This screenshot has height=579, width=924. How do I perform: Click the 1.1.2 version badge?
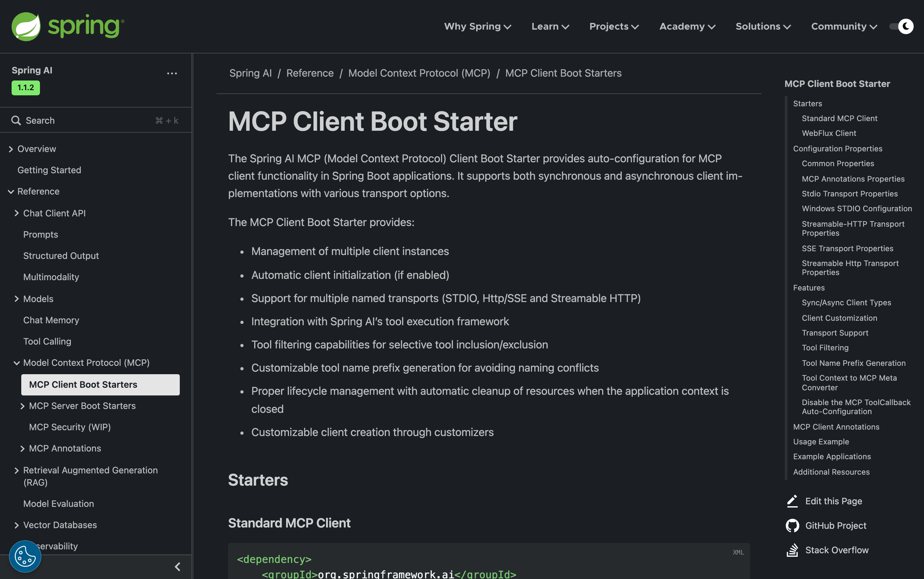coord(26,88)
